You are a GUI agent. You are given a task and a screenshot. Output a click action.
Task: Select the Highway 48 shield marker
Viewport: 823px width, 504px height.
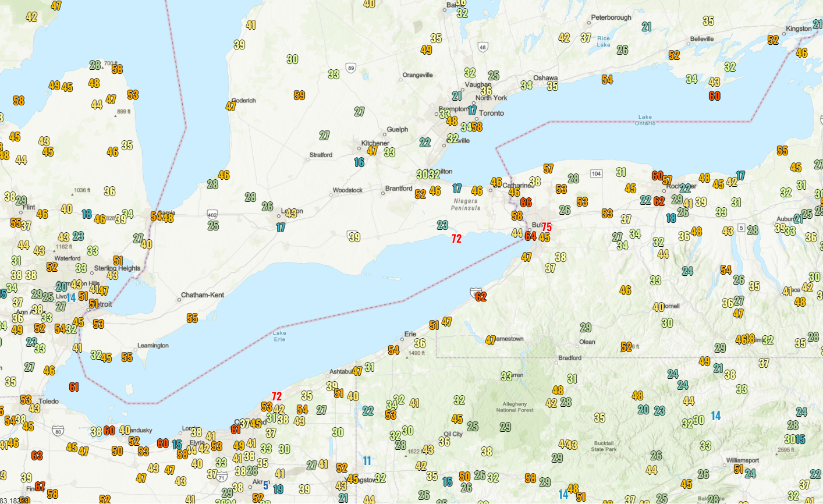(483, 47)
